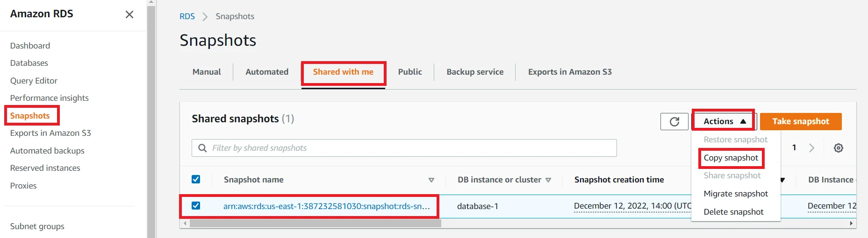Open Performance insights in sidebar
The image size is (868, 238).
[x=49, y=98]
